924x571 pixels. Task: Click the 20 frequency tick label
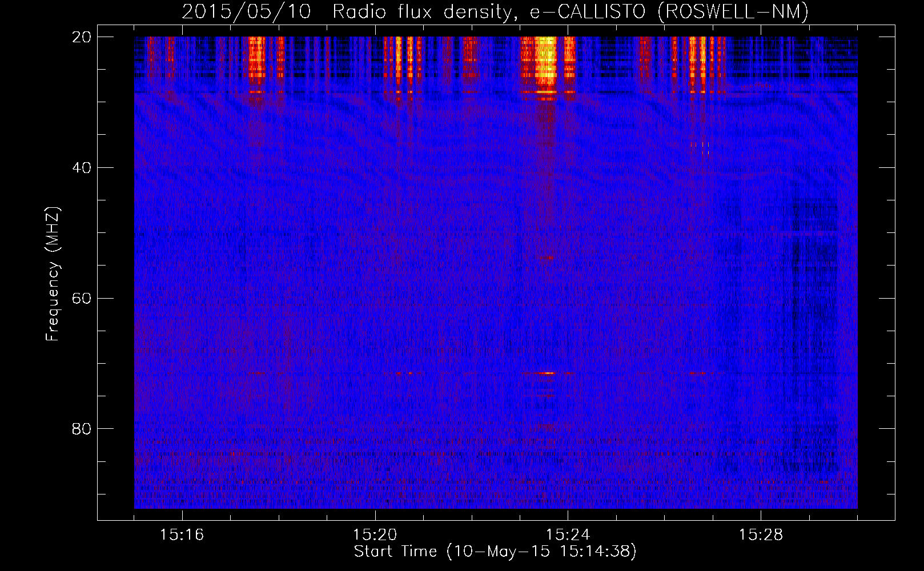pyautogui.click(x=82, y=37)
